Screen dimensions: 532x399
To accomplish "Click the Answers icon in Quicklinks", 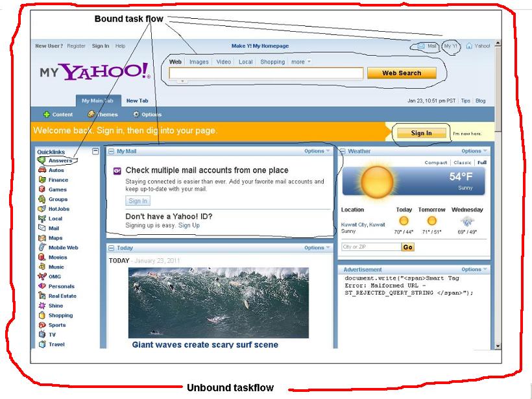I will point(42,160).
